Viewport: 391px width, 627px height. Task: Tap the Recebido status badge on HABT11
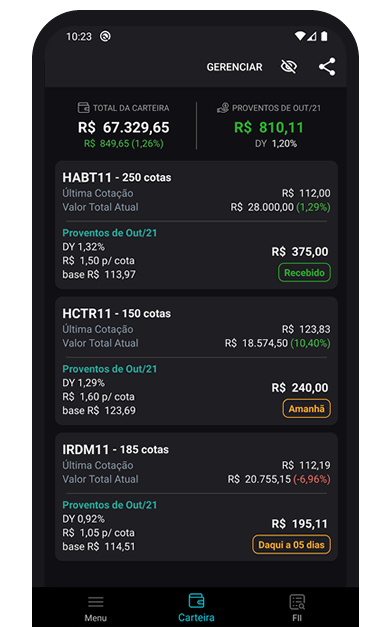point(304,273)
